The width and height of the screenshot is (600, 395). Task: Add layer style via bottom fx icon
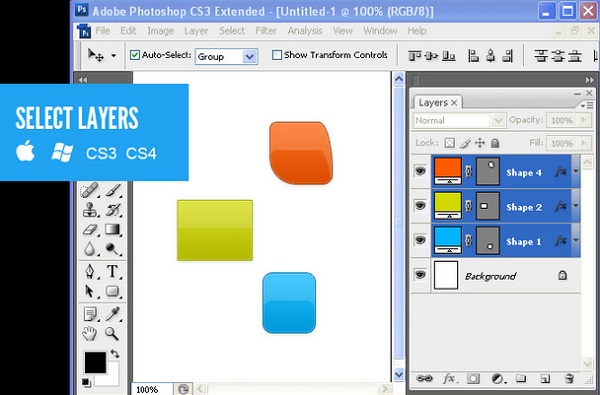point(449,379)
